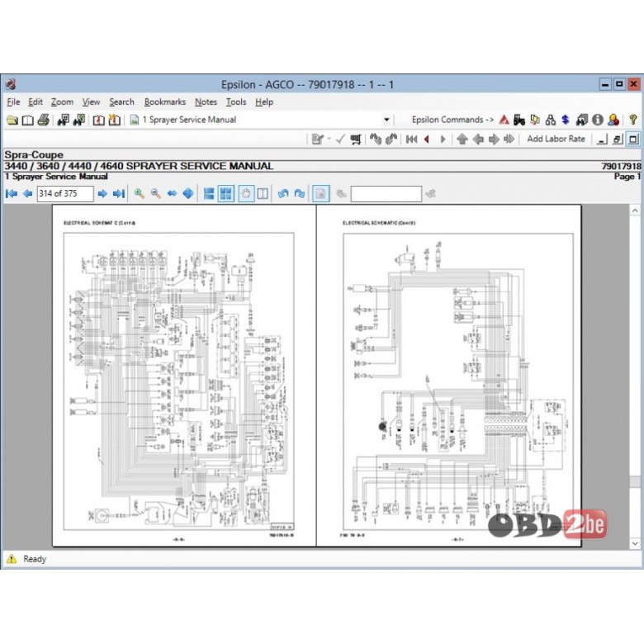
Task: Open the Zoom menu
Action: point(62,102)
